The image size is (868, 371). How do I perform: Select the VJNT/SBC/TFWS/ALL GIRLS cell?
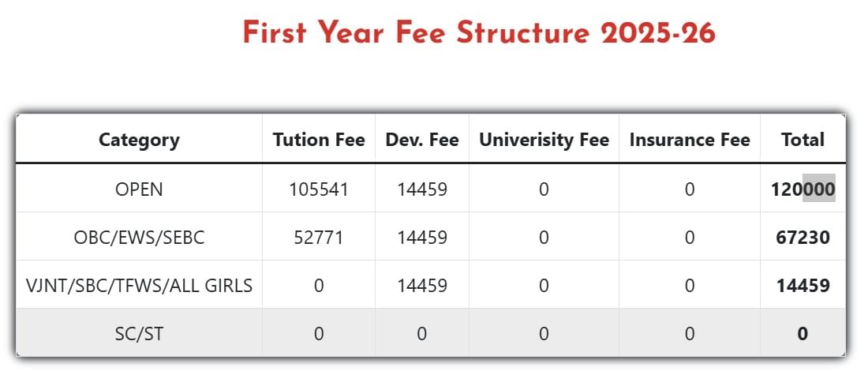(x=139, y=285)
